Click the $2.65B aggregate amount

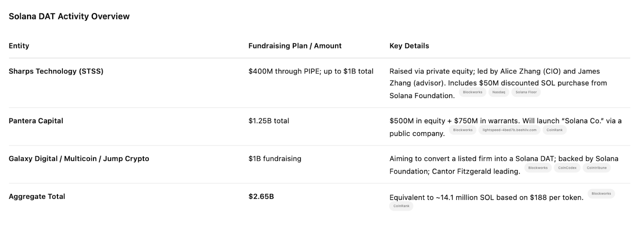(261, 196)
